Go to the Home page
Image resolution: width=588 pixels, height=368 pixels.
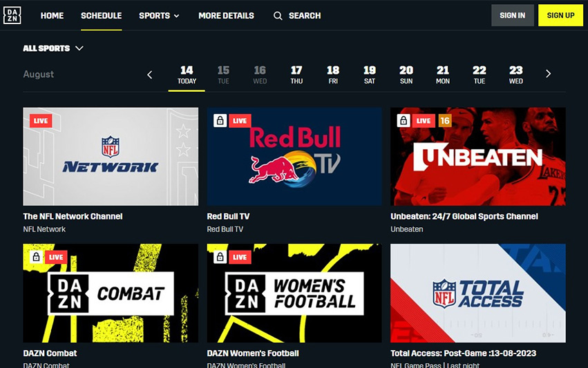[52, 16]
